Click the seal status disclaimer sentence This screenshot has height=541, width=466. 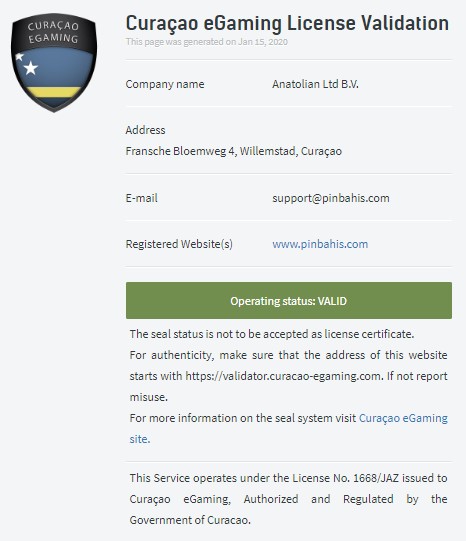272,334
